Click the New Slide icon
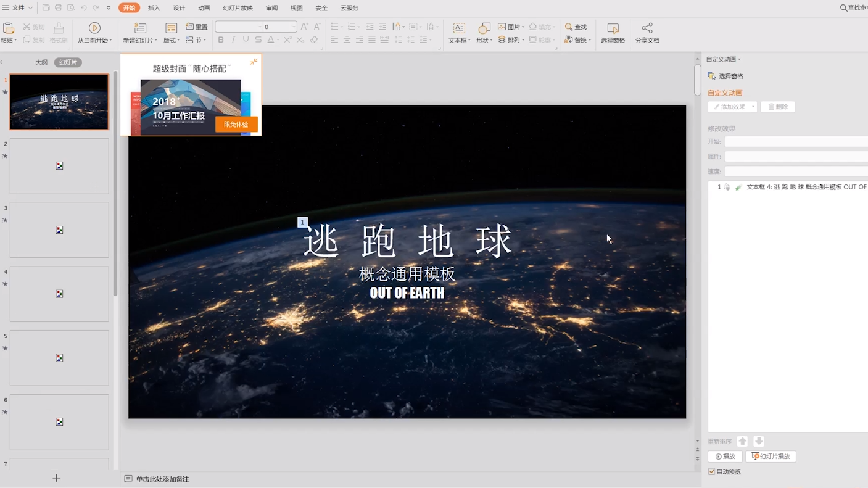Screen dimensions: 868x488 140,28
